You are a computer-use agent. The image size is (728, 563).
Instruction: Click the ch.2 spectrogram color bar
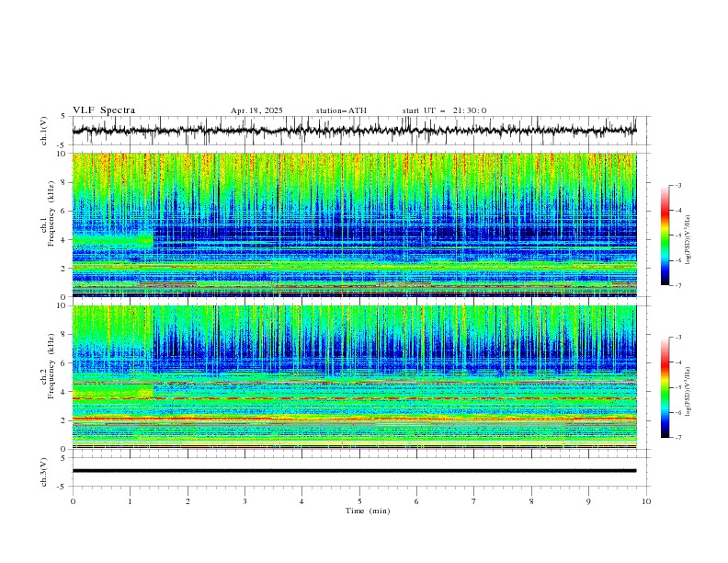click(x=665, y=387)
